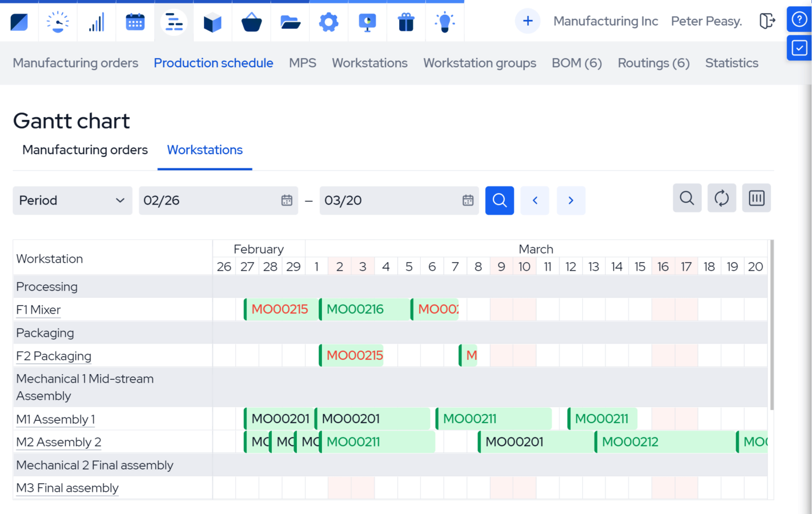Open the BOM (6) menu item
The height and width of the screenshot is (514, 812).
tap(577, 63)
